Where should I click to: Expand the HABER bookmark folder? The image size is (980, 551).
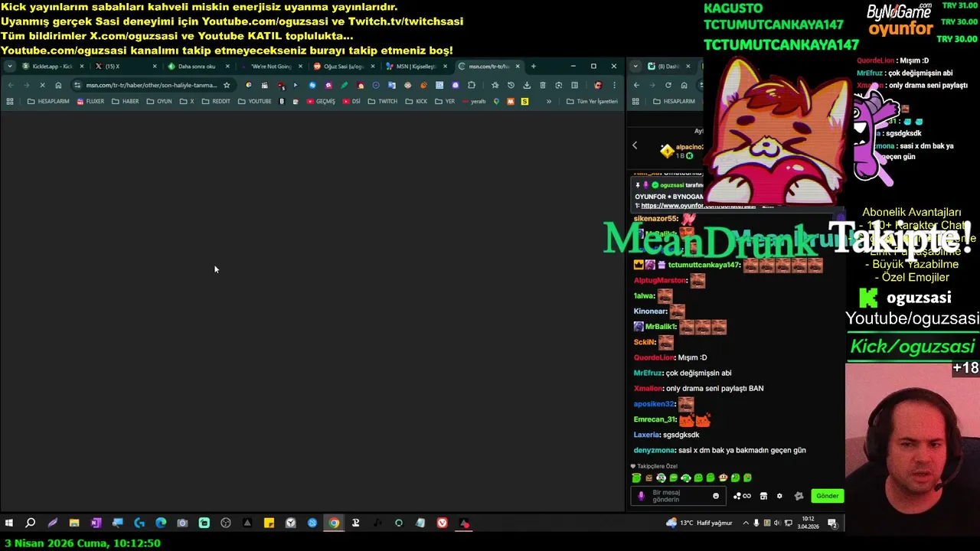pyautogui.click(x=126, y=101)
